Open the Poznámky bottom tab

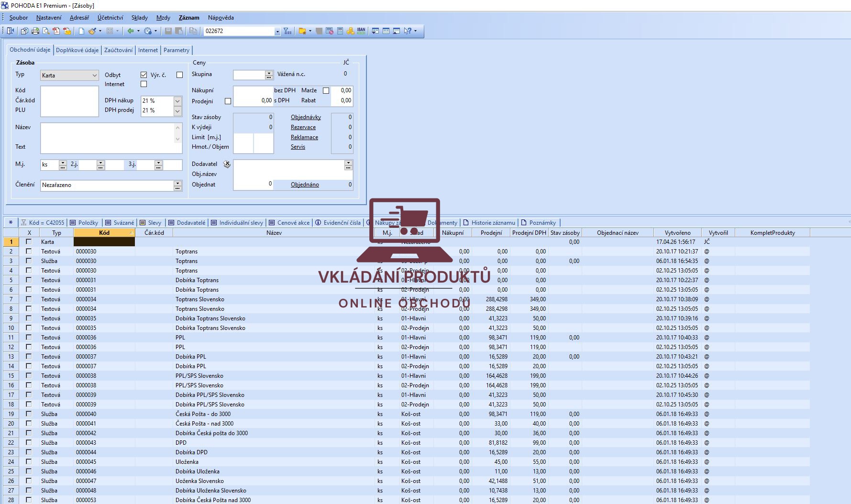[x=539, y=222]
